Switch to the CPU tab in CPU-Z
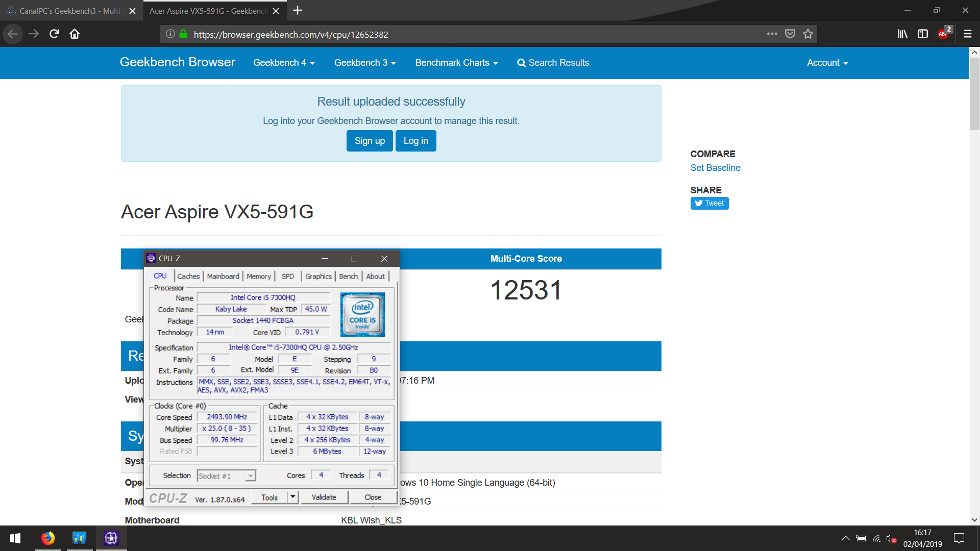 tap(160, 276)
